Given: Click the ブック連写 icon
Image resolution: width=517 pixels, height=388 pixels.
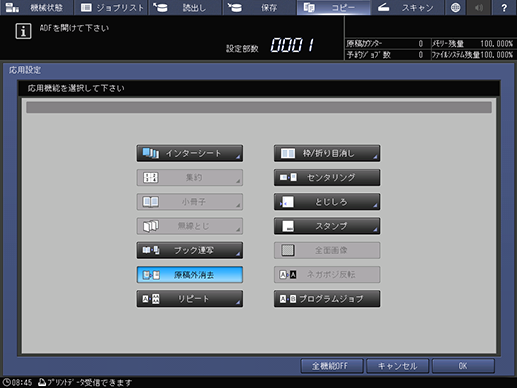Looking at the screenshot, I should click(x=151, y=250).
